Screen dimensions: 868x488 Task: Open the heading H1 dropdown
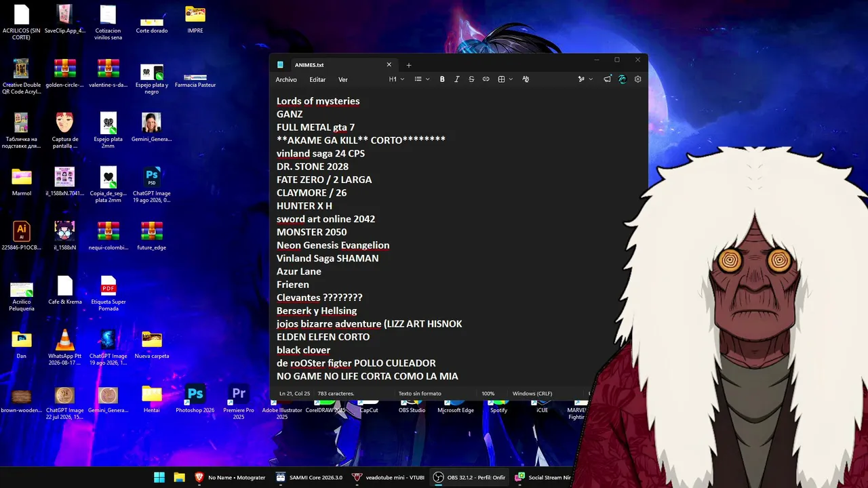tap(397, 79)
